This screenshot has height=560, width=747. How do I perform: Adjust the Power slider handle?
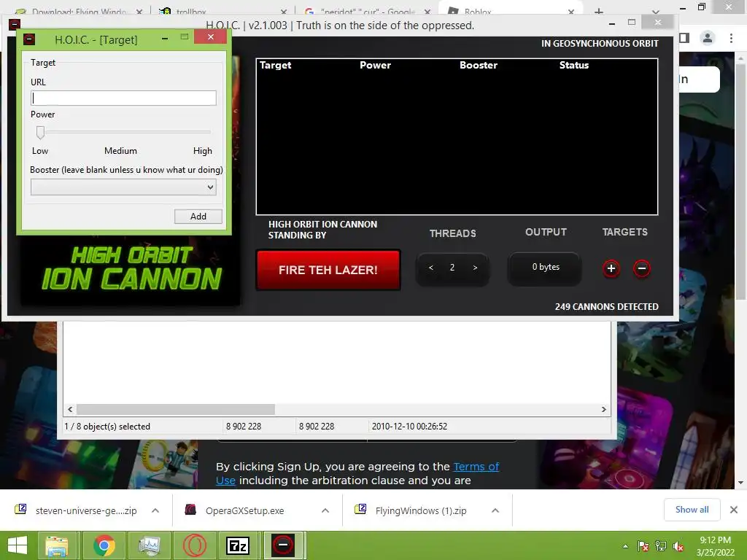(x=41, y=132)
